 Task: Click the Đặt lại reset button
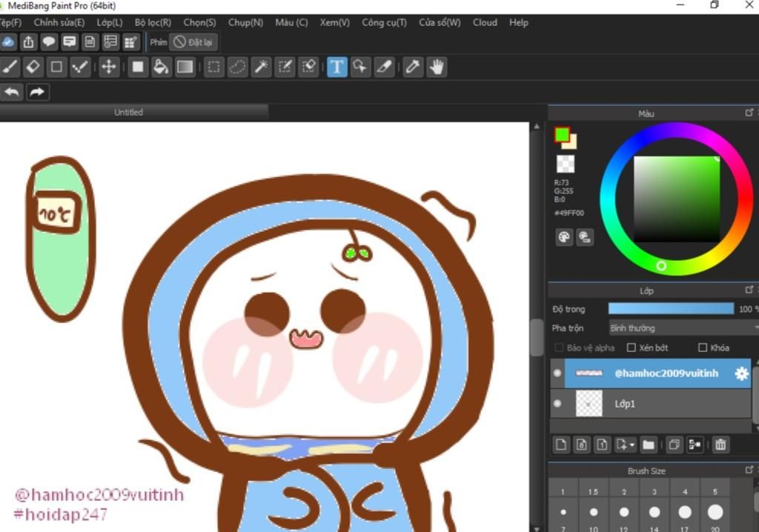pyautogui.click(x=193, y=42)
